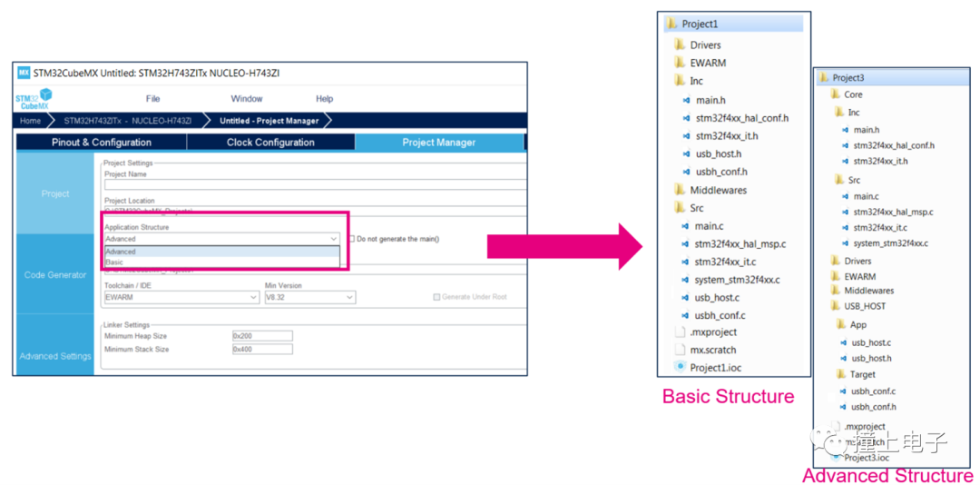Screen dimensions: 980x485
Task: Select usbh_conf.c in Project3
Action: tap(873, 391)
